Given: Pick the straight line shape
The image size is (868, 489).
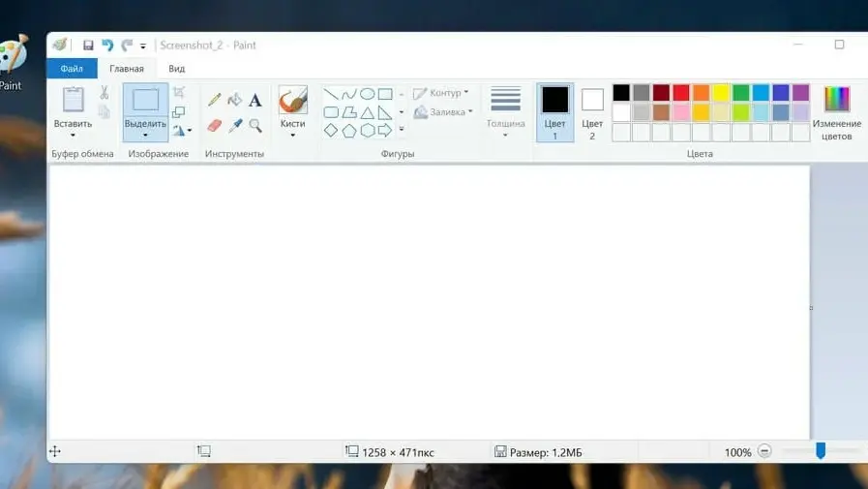Looking at the screenshot, I should coord(331,94).
